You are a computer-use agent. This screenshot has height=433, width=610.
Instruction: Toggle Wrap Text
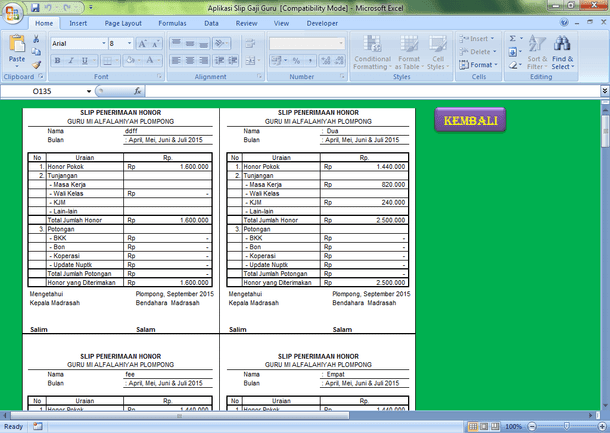coord(250,43)
